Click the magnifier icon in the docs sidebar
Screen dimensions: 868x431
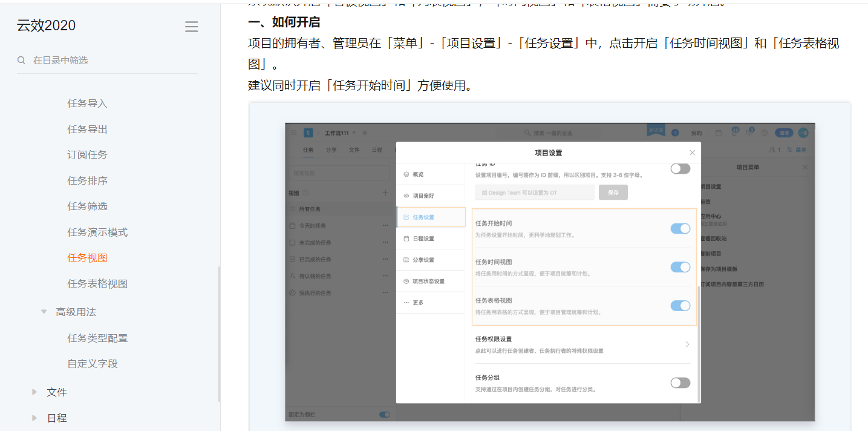(20, 61)
